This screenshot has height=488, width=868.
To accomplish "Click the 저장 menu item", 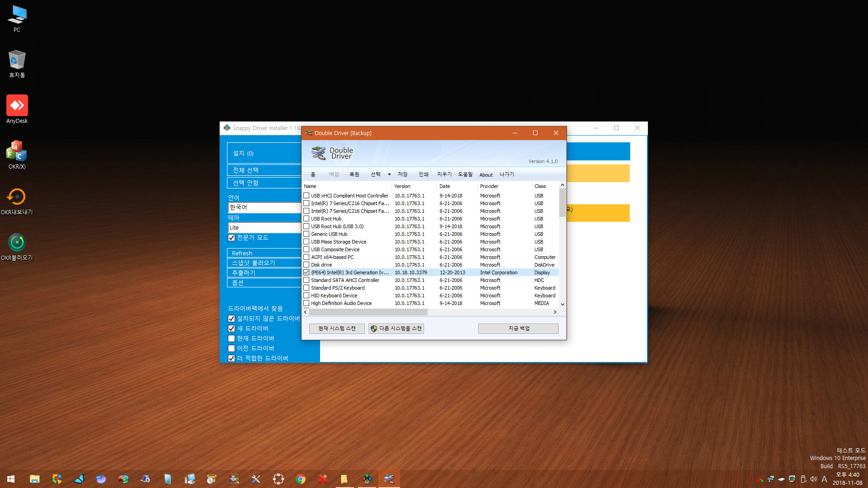I will [x=403, y=174].
